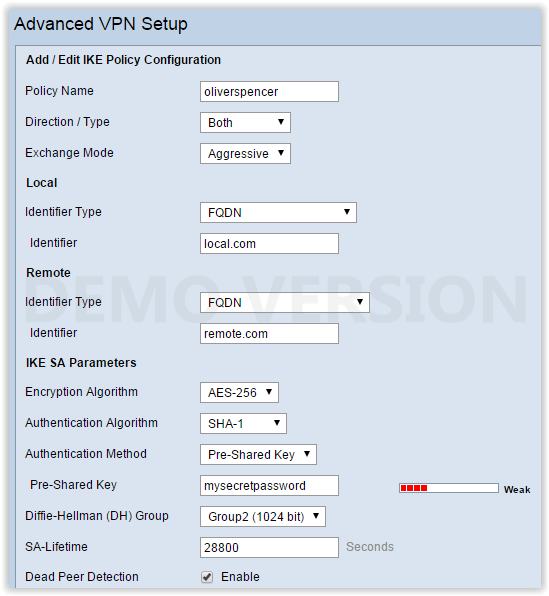
Task: Expand the Exchange Mode Aggressive dropdown
Action: [x=245, y=154]
